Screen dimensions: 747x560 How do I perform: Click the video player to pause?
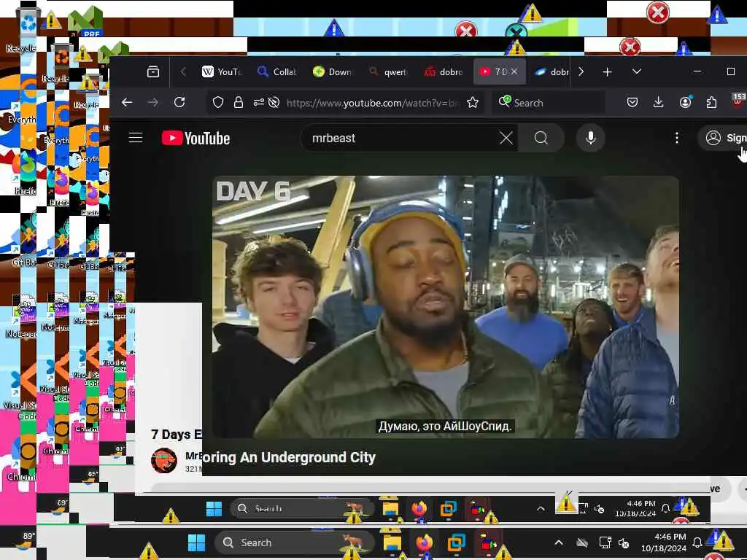pos(446,307)
